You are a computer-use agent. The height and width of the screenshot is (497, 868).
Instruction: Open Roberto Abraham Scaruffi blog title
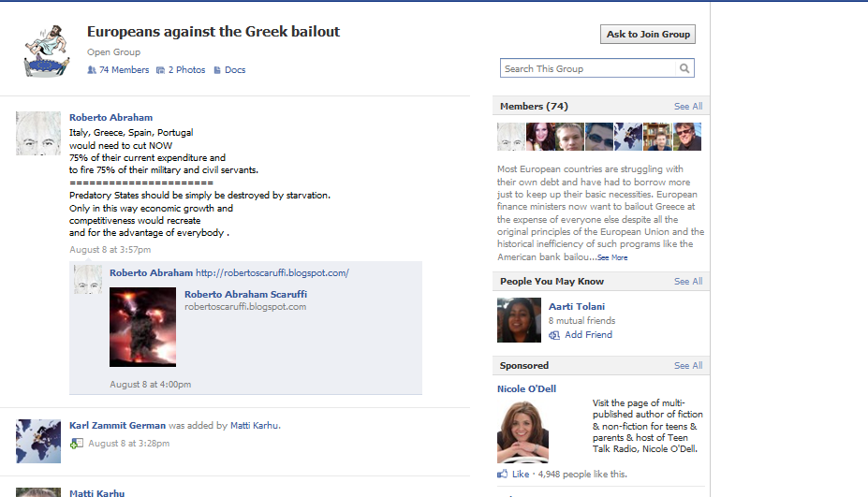coord(245,295)
